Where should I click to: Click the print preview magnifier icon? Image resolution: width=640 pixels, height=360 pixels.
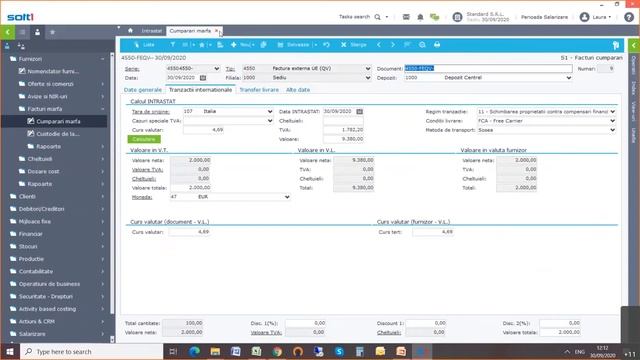[x=422, y=44]
